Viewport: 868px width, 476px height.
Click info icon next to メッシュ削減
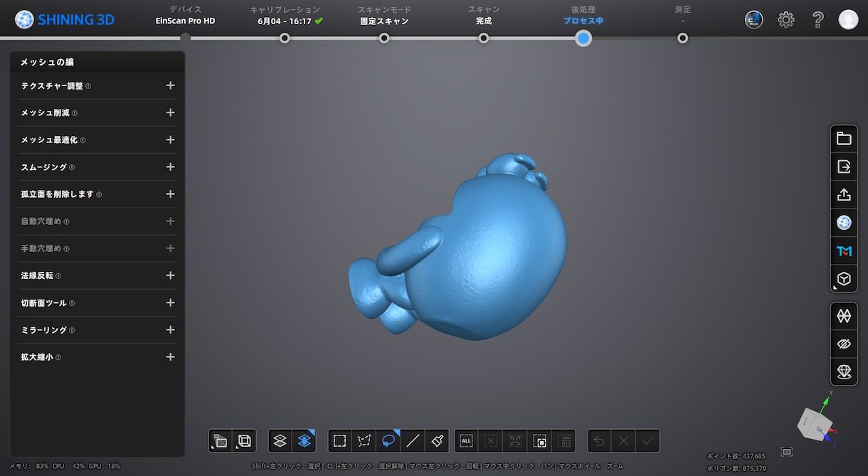pyautogui.click(x=75, y=113)
